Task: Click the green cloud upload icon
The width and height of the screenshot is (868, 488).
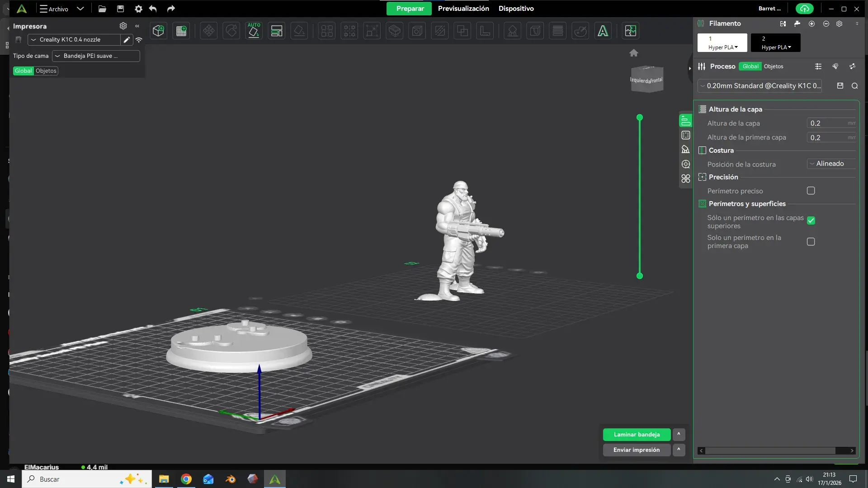Action: tap(804, 9)
